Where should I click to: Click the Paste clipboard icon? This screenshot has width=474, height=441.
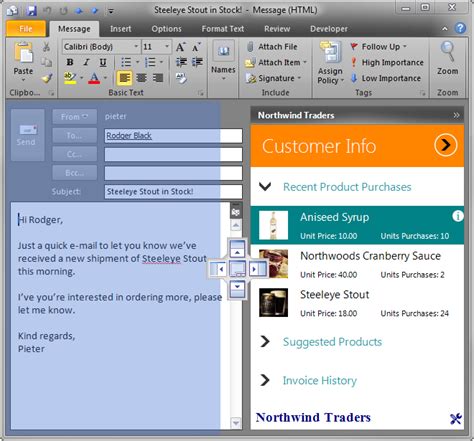pos(23,53)
